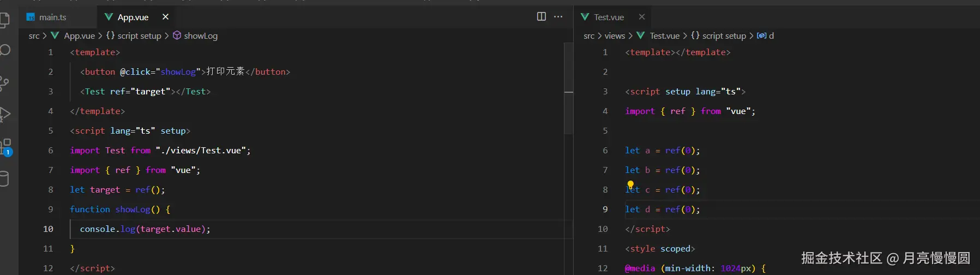Switch to the main.ts tab
Viewport: 980px width, 275px height.
click(52, 17)
